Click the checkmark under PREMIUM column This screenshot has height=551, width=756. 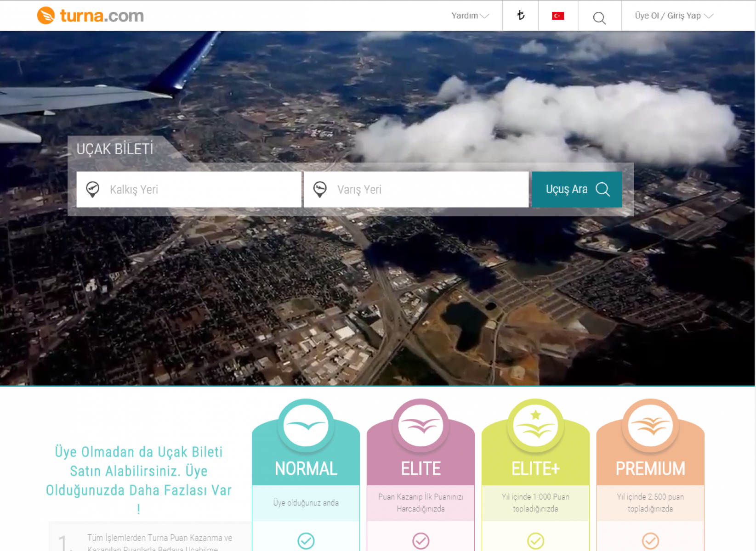(x=650, y=541)
